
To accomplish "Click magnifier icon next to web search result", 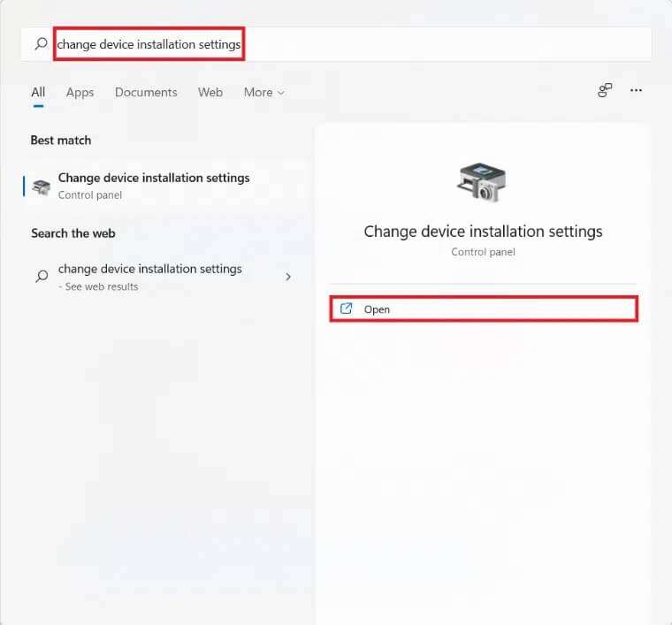I will click(42, 277).
